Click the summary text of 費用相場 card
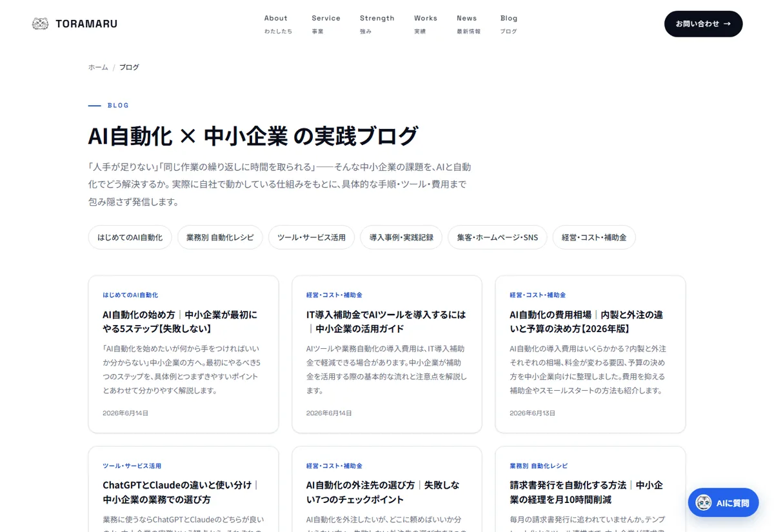The height and width of the screenshot is (532, 774). 588,369
